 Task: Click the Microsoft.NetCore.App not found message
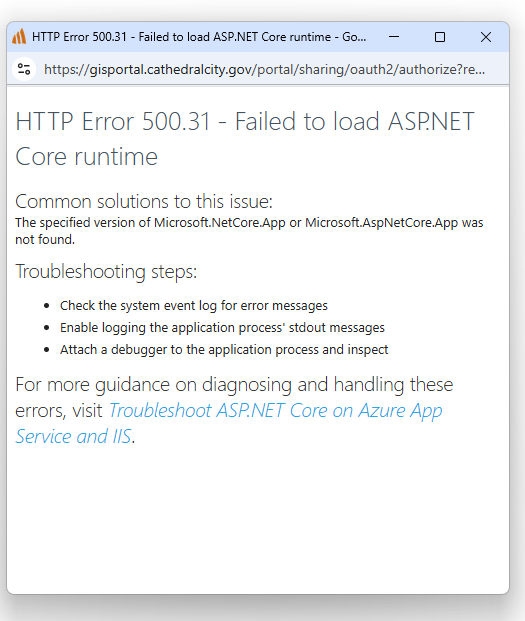click(249, 231)
